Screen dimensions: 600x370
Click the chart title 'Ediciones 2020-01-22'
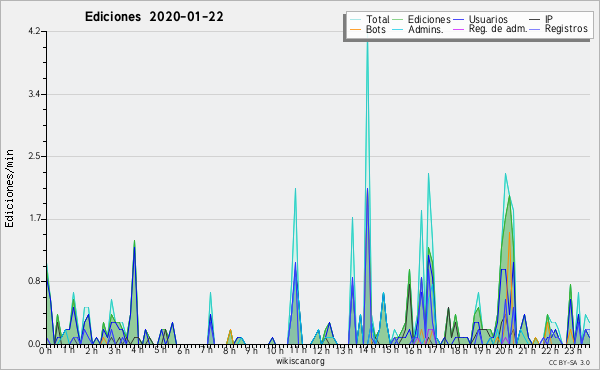coord(154,17)
